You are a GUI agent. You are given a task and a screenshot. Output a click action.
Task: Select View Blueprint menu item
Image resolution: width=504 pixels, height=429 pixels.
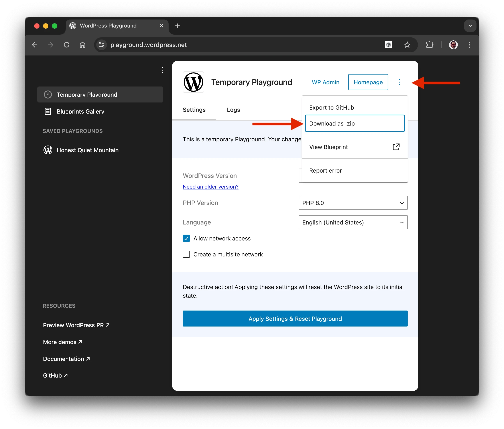[355, 147]
